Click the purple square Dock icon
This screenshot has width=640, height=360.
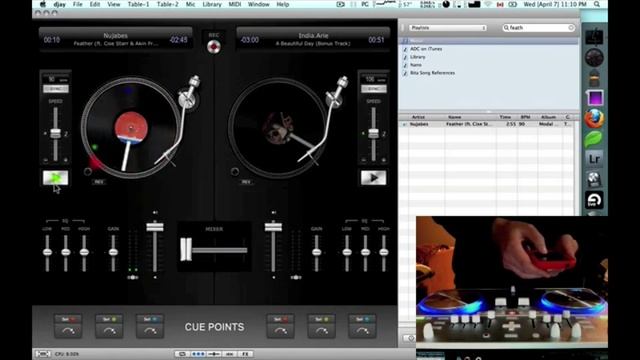(595, 98)
